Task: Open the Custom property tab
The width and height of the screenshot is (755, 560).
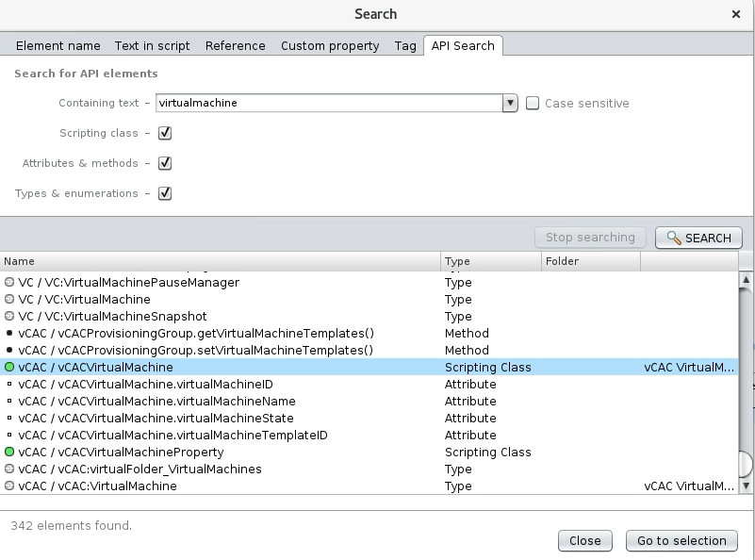Action: pyautogui.click(x=330, y=46)
